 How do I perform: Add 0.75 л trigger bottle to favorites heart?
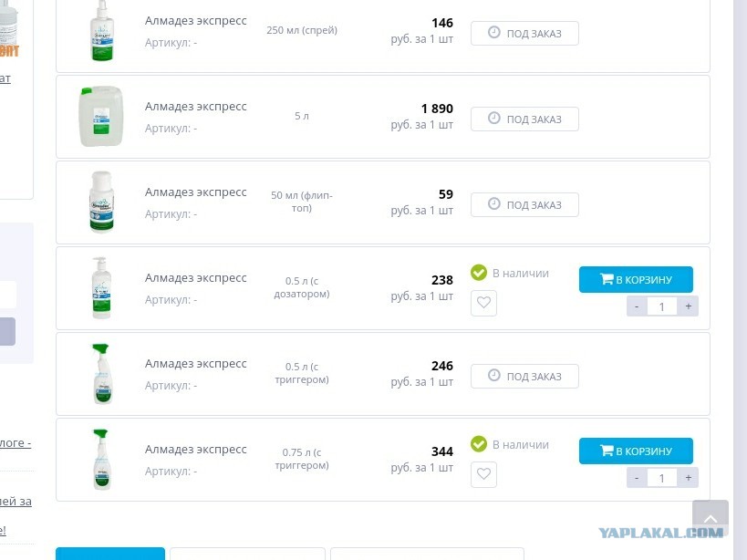click(483, 474)
